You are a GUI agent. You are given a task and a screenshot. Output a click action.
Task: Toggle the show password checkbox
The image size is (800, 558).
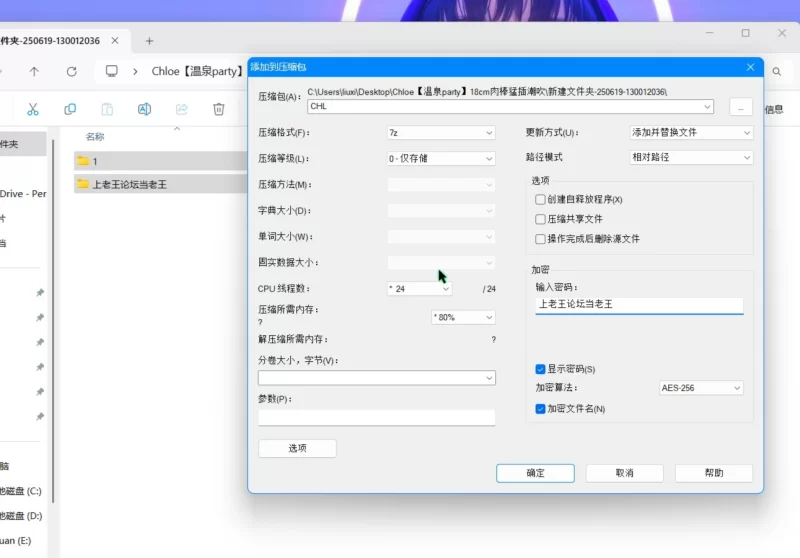click(540, 369)
